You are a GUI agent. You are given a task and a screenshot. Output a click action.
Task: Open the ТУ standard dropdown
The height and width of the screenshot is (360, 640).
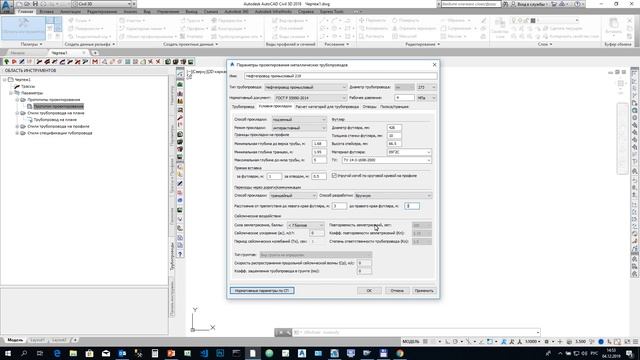pyautogui.click(x=387, y=160)
